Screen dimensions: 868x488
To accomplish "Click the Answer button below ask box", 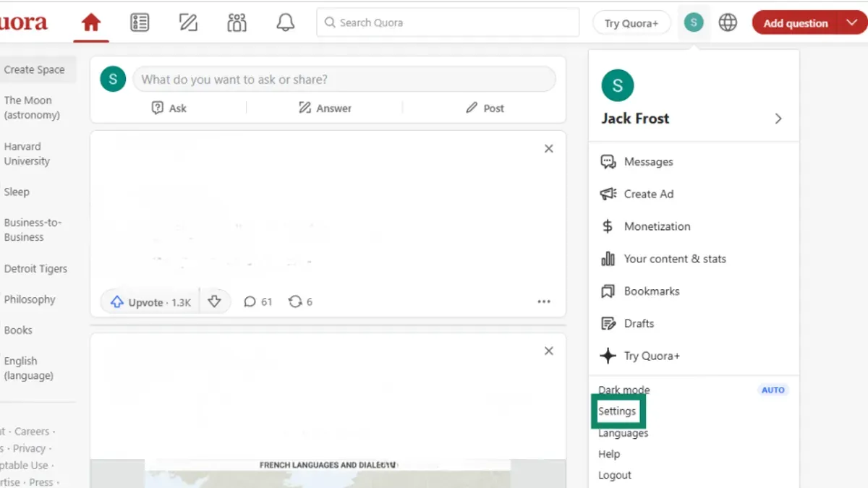I will coord(325,108).
